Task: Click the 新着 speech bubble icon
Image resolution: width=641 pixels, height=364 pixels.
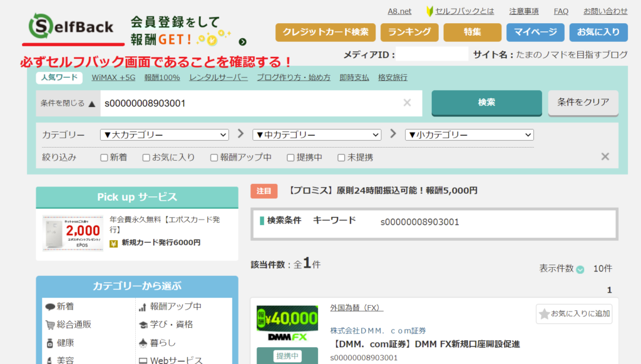Action: point(50,307)
